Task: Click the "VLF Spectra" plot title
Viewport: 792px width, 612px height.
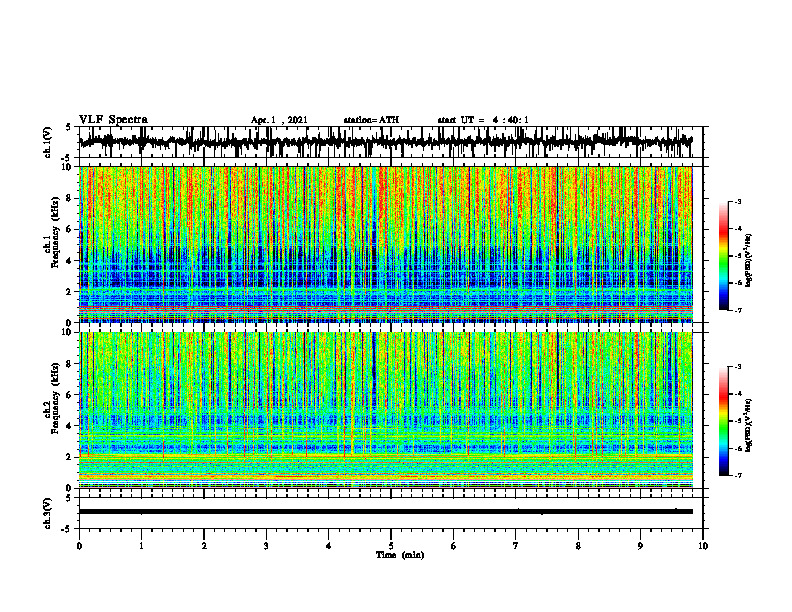Action: (x=113, y=120)
